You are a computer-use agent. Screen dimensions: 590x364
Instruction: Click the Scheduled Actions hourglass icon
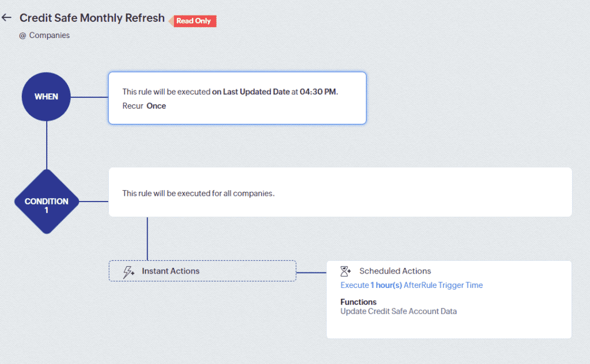[346, 271]
